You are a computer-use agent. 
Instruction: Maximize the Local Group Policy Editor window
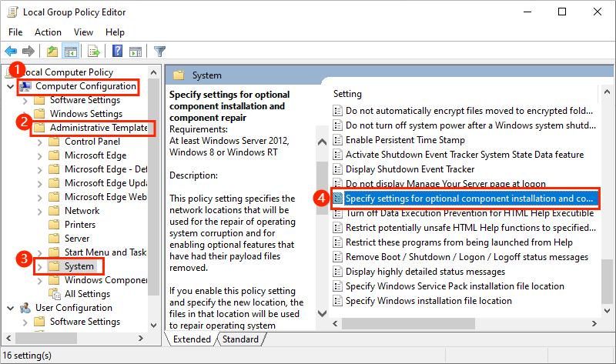(562, 12)
